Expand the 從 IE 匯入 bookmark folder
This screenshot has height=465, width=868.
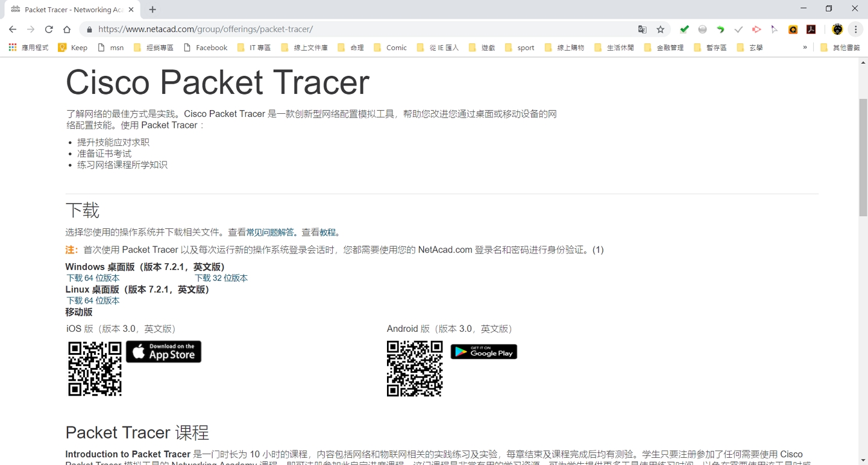click(438, 48)
